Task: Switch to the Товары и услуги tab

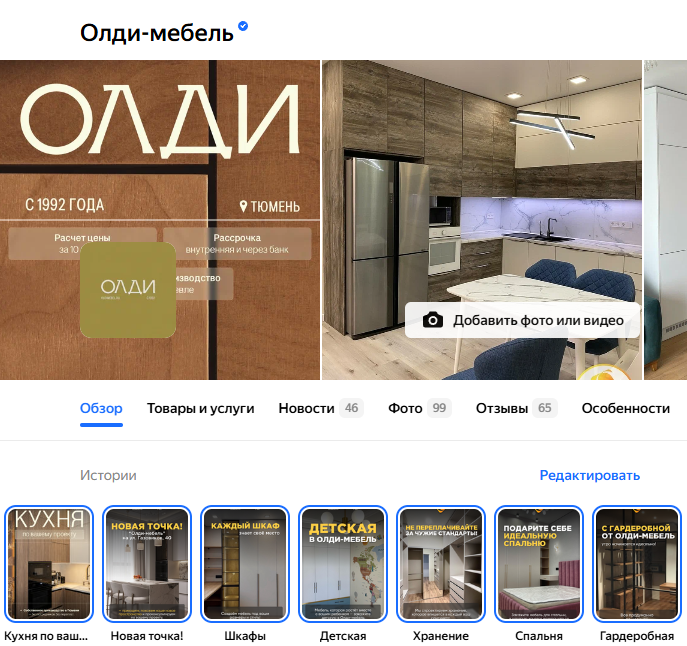Action: 201,408
